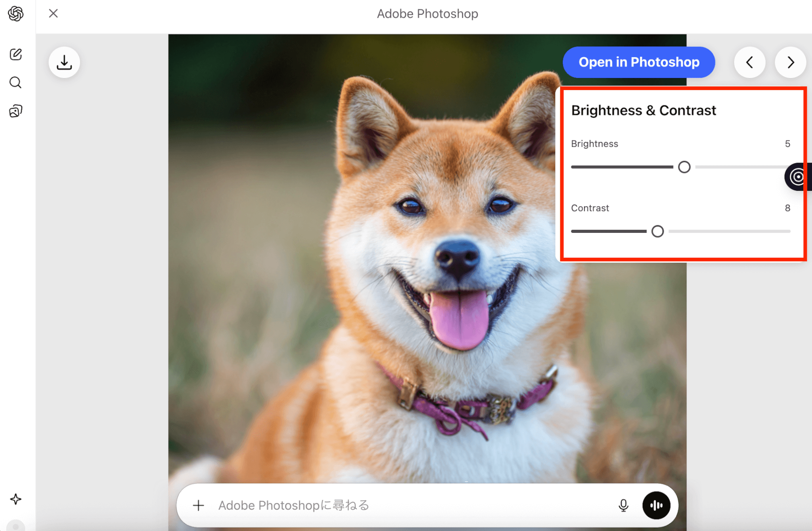Screen dimensions: 812x531
Task: Click the Brightness slider handle
Action: (x=684, y=167)
